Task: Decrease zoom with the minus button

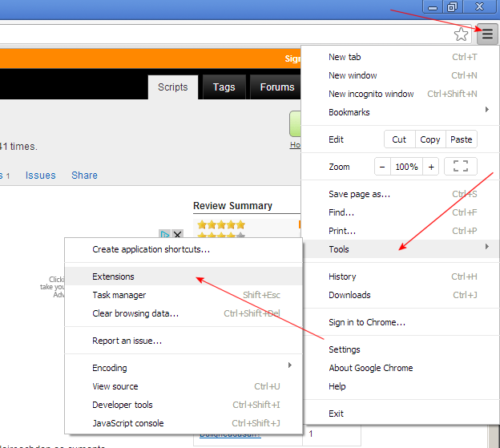Action: pyautogui.click(x=382, y=167)
